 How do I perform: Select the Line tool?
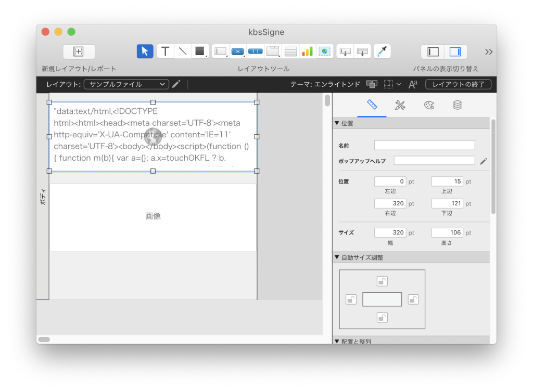click(183, 51)
